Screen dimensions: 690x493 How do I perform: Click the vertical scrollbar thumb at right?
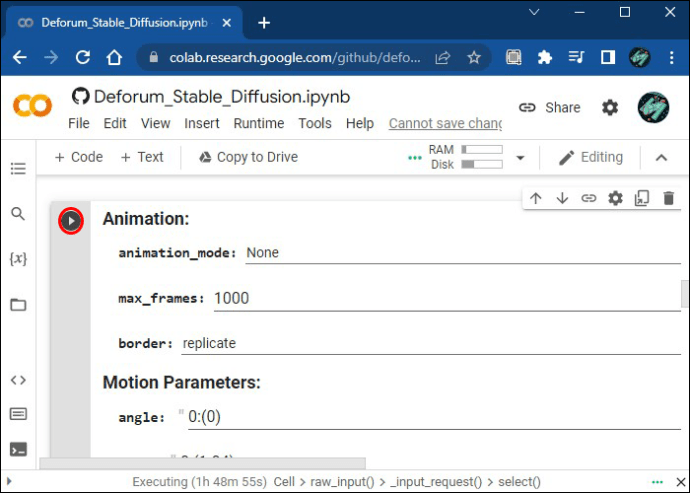click(x=685, y=294)
